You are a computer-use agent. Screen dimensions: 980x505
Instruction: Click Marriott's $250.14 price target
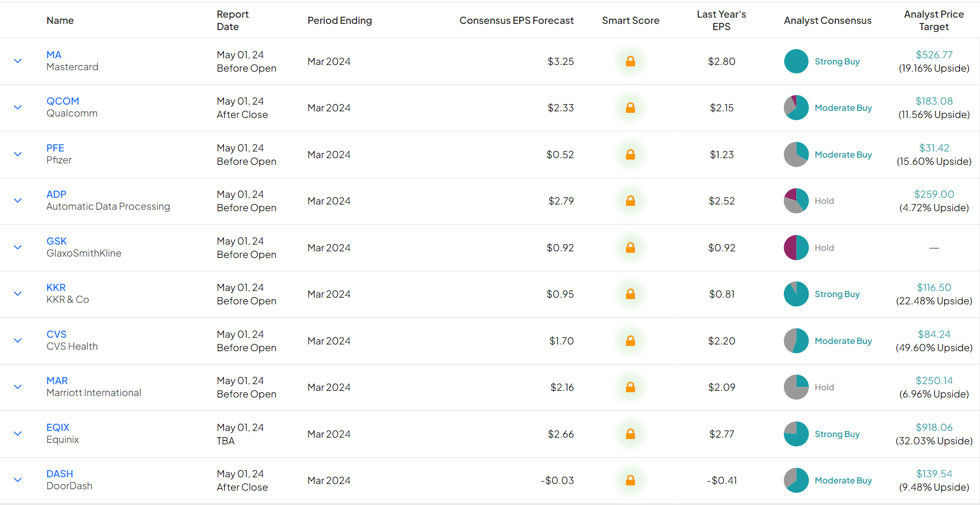tap(934, 381)
